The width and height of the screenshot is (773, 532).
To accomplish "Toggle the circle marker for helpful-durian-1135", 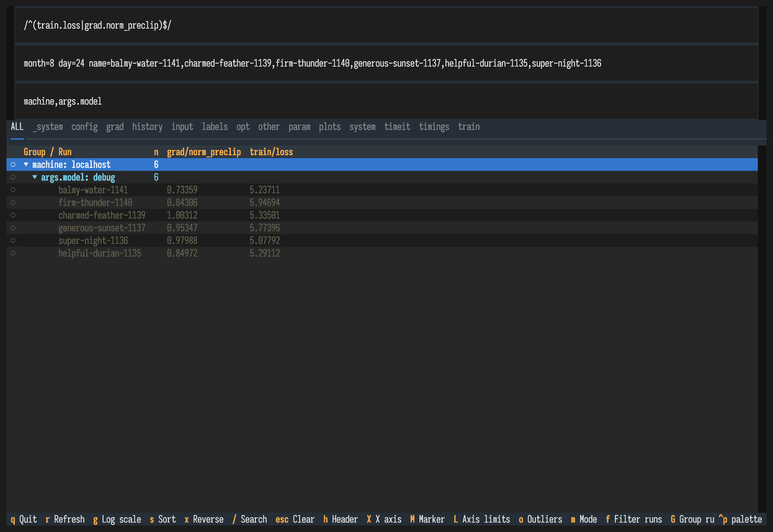I will pos(13,253).
